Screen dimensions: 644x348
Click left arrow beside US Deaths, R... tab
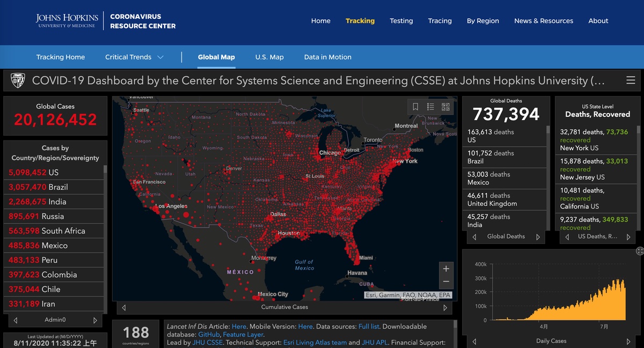(567, 237)
